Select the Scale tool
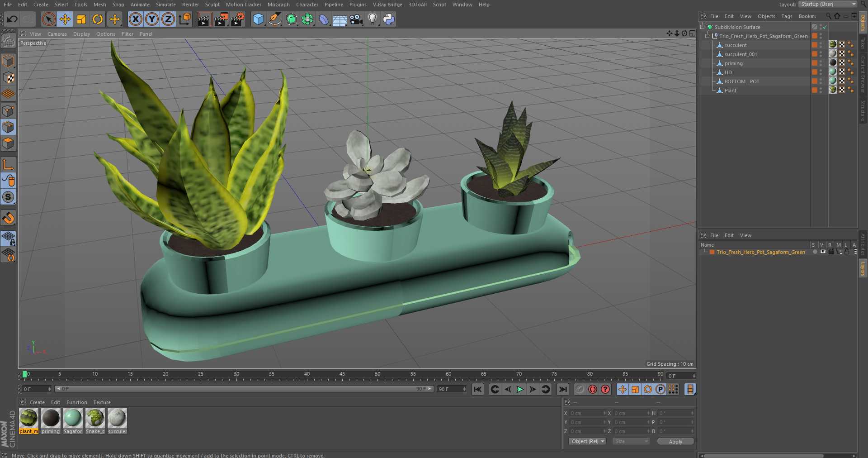Screen dimensions: 868x458 (81, 19)
